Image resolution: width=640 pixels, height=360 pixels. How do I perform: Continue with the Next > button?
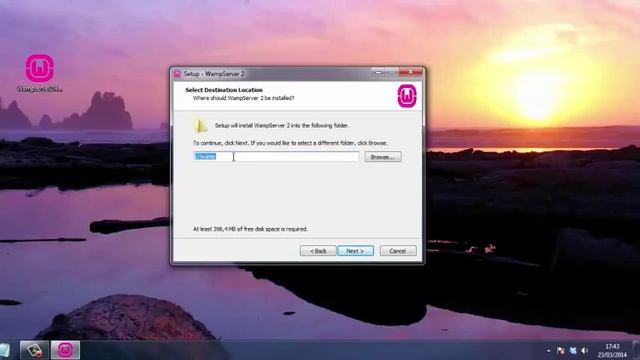[x=356, y=251]
